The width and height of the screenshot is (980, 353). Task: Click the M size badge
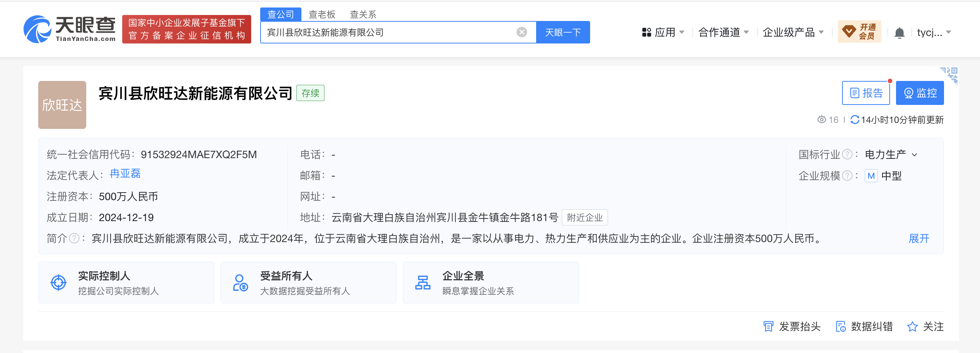[871, 176]
